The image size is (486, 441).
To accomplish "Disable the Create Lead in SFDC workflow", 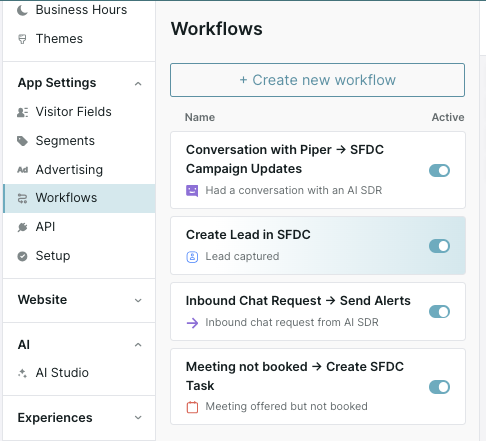I will pos(439,246).
